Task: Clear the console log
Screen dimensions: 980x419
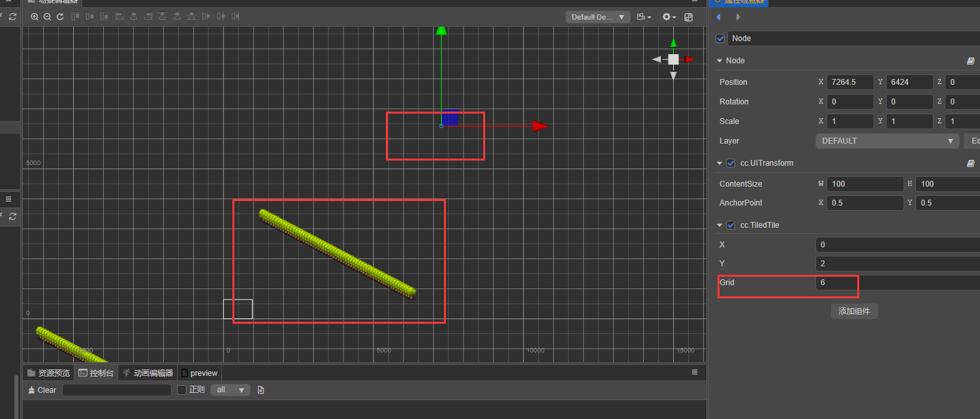Action: (42, 390)
